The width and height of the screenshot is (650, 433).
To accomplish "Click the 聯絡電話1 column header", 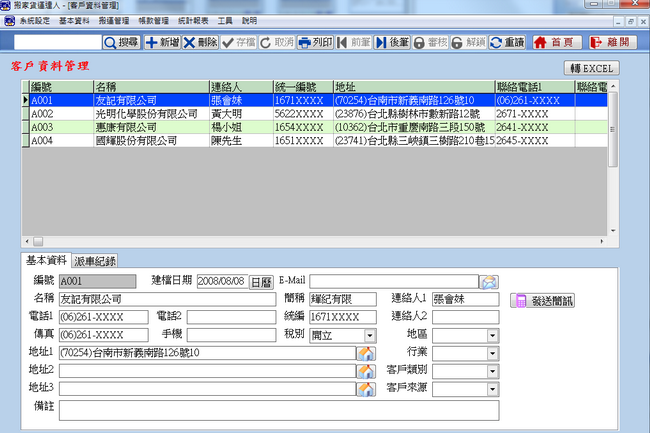I will point(535,87).
